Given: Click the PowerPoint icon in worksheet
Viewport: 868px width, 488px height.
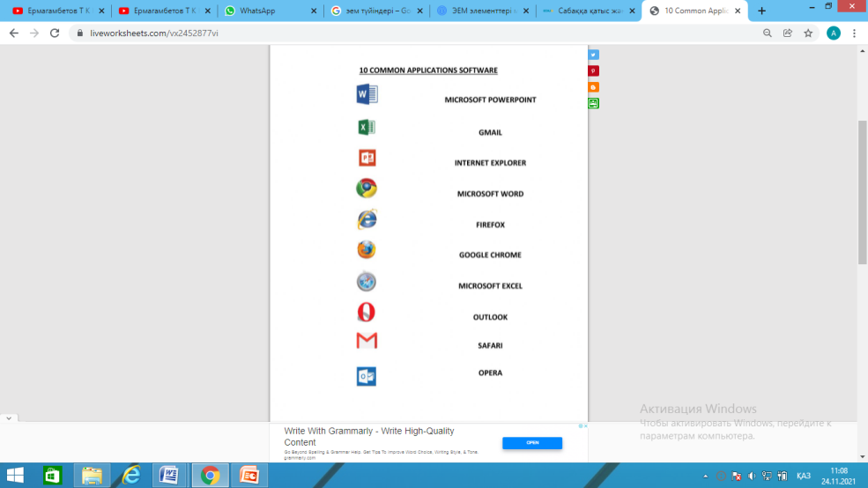Looking at the screenshot, I should 367,158.
